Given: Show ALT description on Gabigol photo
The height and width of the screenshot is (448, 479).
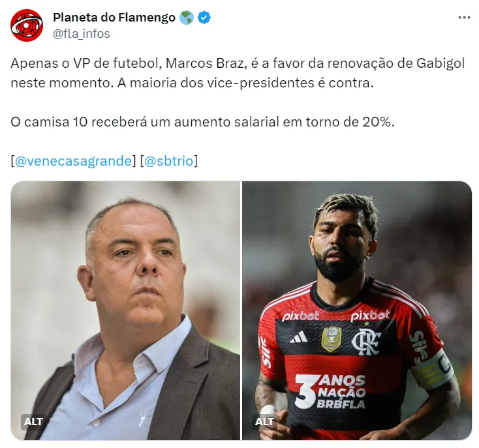Looking at the screenshot, I should (264, 421).
